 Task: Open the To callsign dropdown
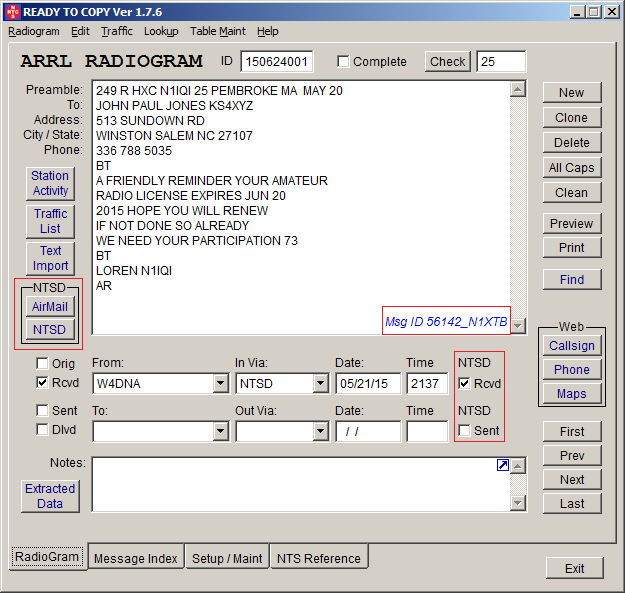coord(220,431)
